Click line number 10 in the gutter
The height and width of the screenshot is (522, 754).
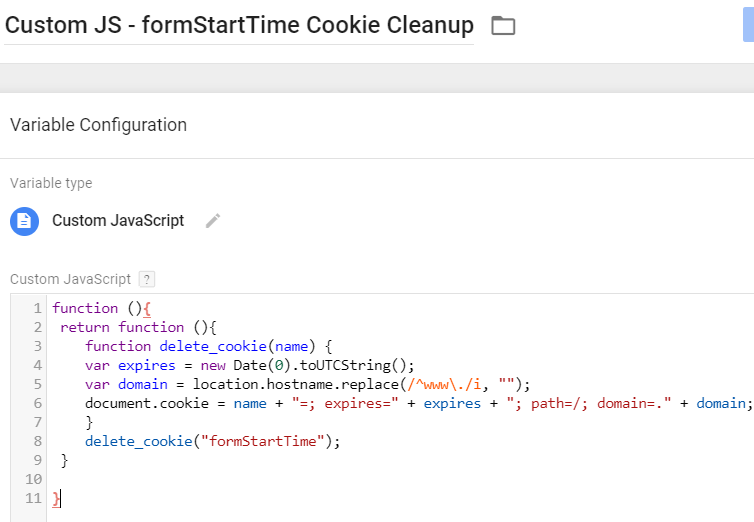click(33, 479)
